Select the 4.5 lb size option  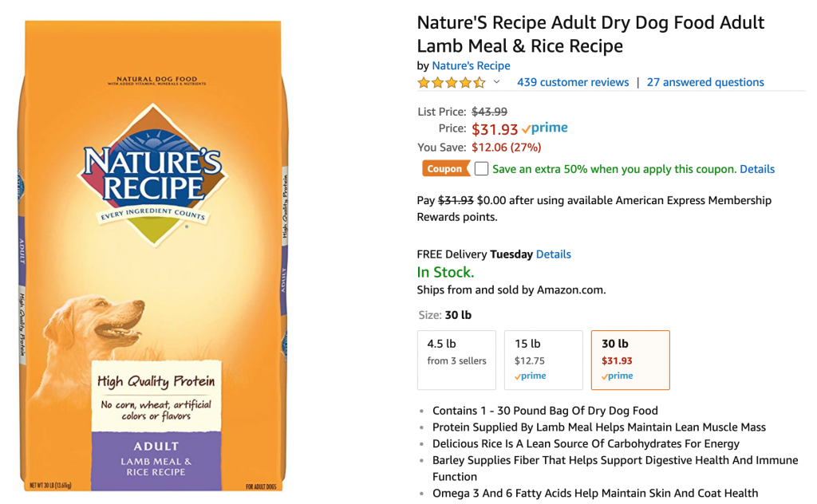(456, 360)
